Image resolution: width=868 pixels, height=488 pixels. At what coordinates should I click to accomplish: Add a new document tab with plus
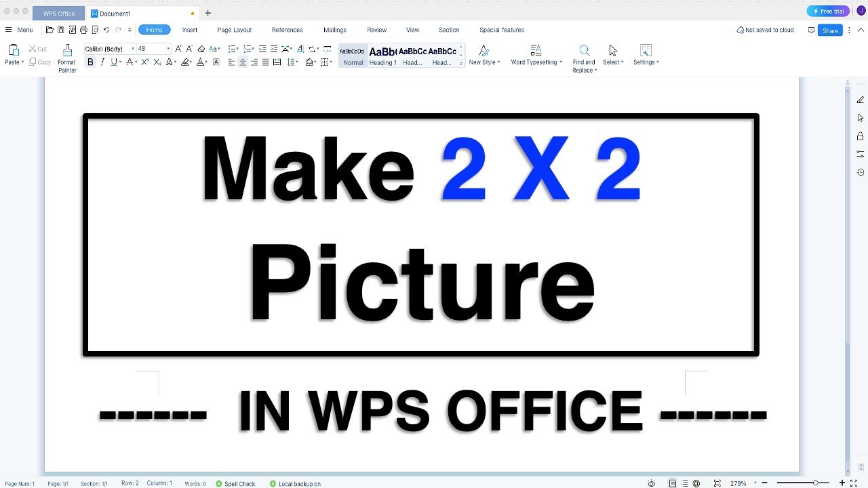click(208, 13)
